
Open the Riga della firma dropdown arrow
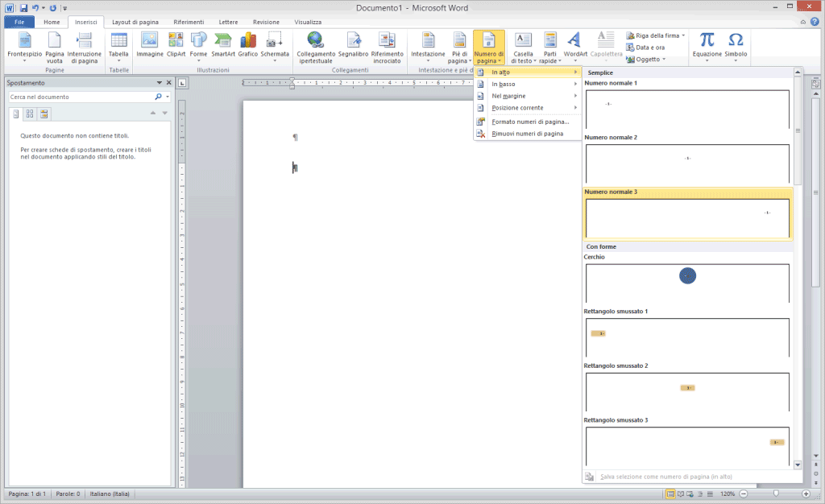click(x=683, y=35)
